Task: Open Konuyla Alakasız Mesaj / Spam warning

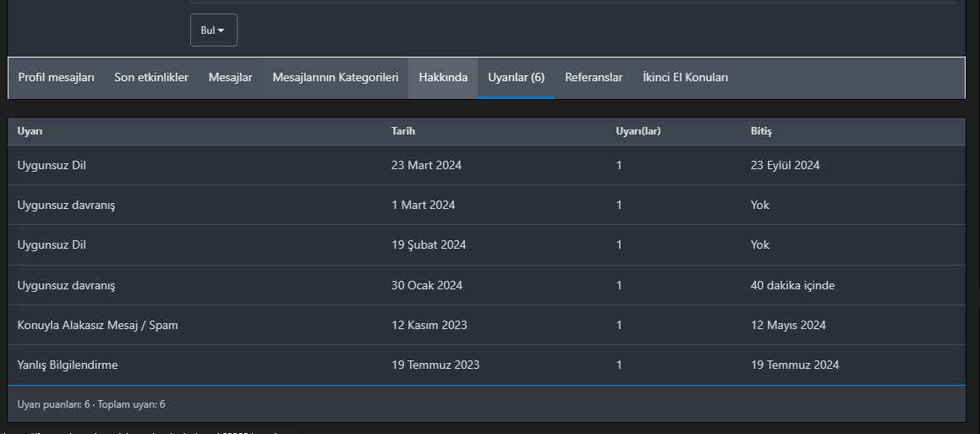Action: [97, 326]
